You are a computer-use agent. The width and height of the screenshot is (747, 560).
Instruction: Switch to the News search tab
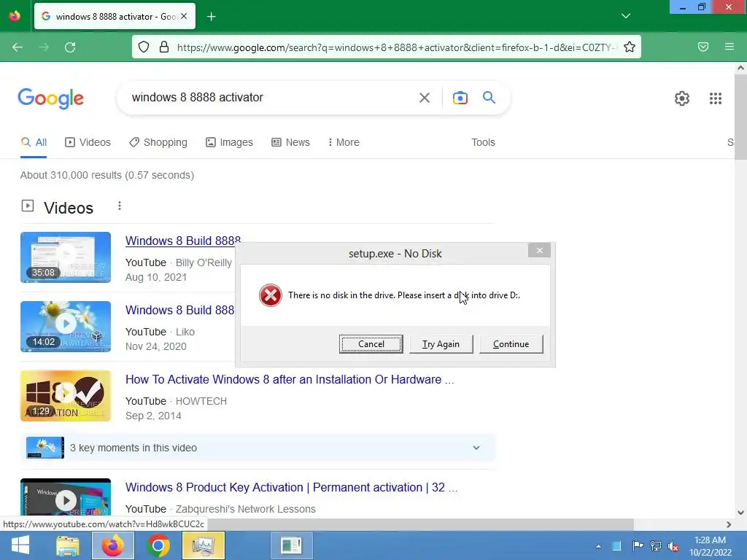tap(290, 142)
